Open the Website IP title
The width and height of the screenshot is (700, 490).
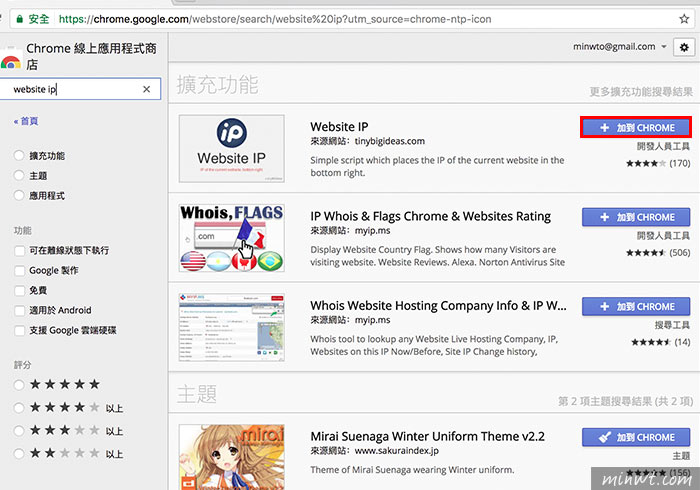coord(339,127)
